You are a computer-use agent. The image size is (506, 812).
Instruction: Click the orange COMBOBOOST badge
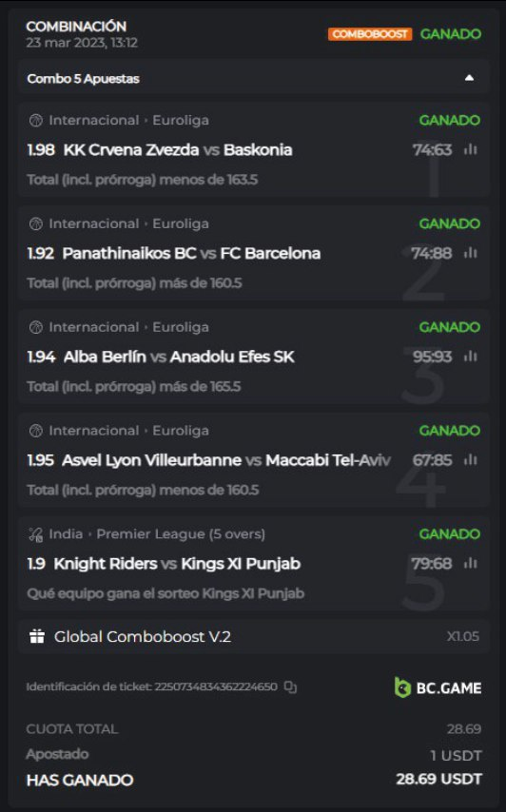click(370, 34)
